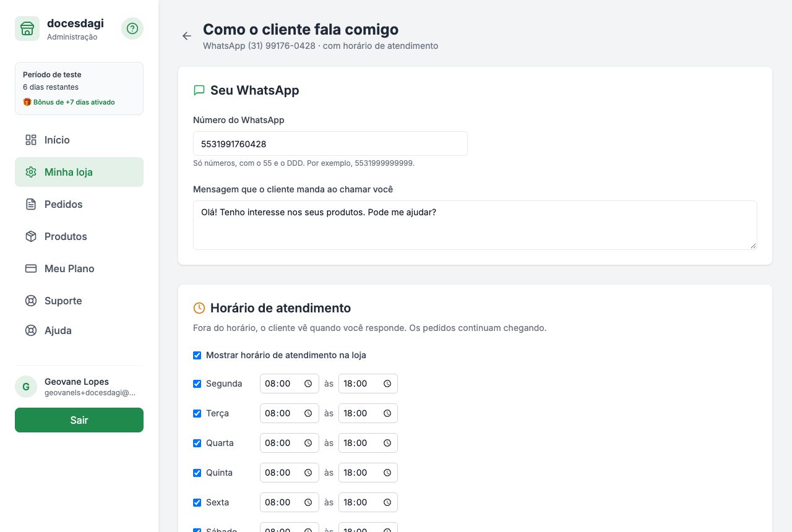The height and width of the screenshot is (532, 792).
Task: Open Meu Plano in the sidebar
Action: coord(79,268)
